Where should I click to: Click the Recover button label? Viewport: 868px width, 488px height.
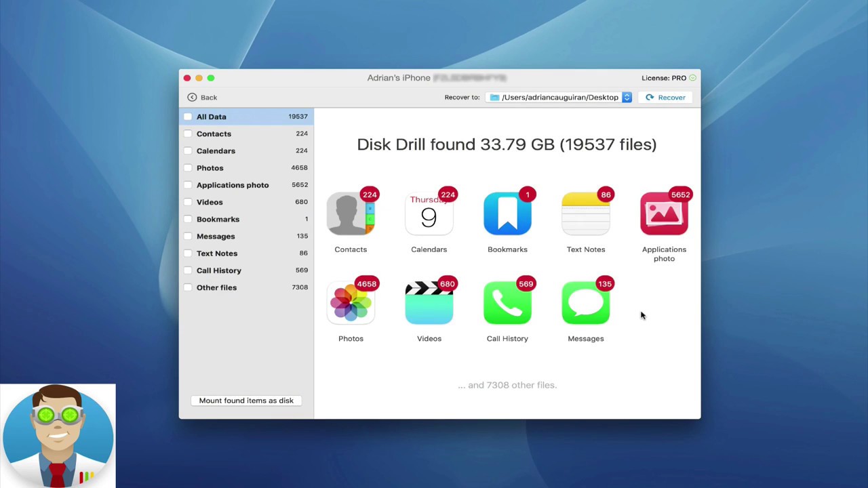pyautogui.click(x=671, y=98)
